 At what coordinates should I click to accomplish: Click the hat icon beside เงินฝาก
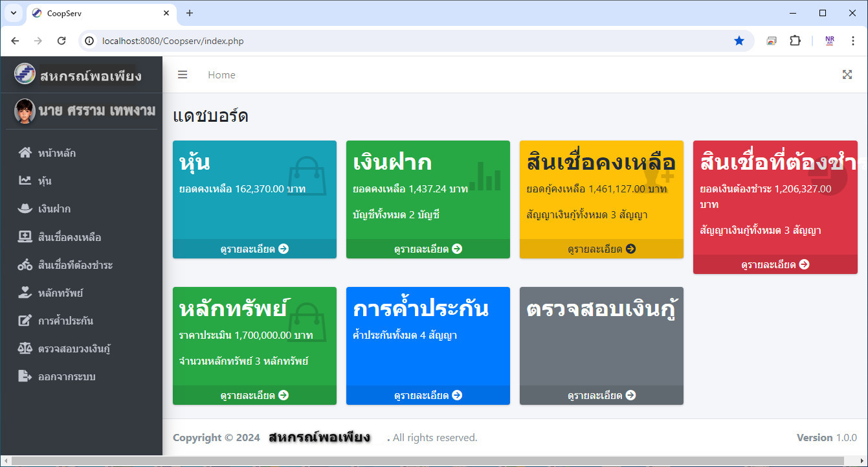[x=25, y=209]
